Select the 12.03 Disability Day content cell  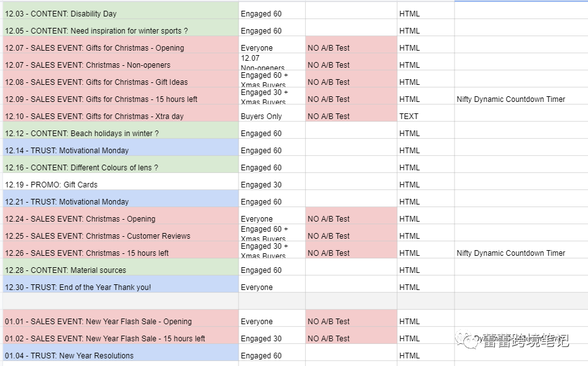121,11
